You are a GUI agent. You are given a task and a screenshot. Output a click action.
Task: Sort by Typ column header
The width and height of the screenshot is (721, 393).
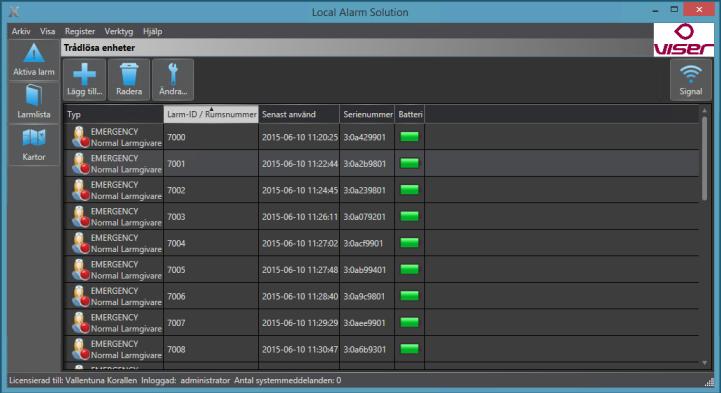click(114, 114)
